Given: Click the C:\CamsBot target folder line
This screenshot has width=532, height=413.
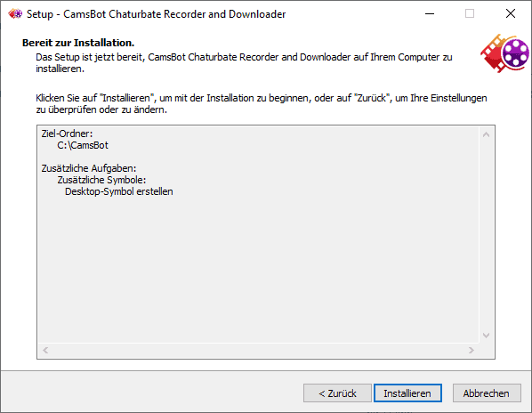Looking at the screenshot, I should click(x=83, y=145).
